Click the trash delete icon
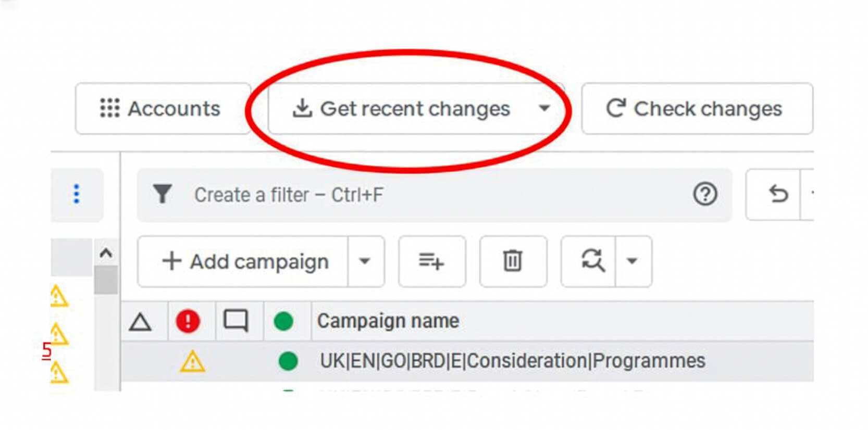Screen dimensions: 868x430 coord(513,261)
